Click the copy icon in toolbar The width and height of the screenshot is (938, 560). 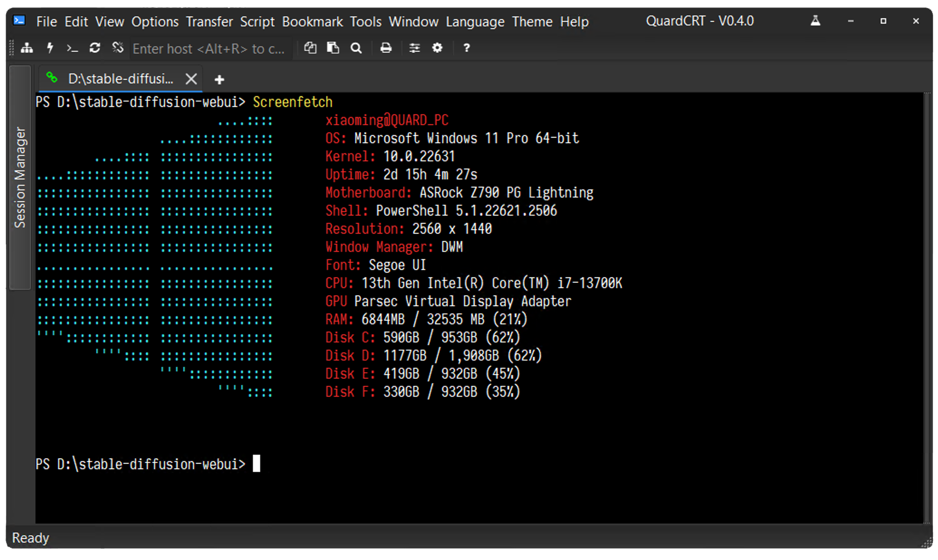310,48
